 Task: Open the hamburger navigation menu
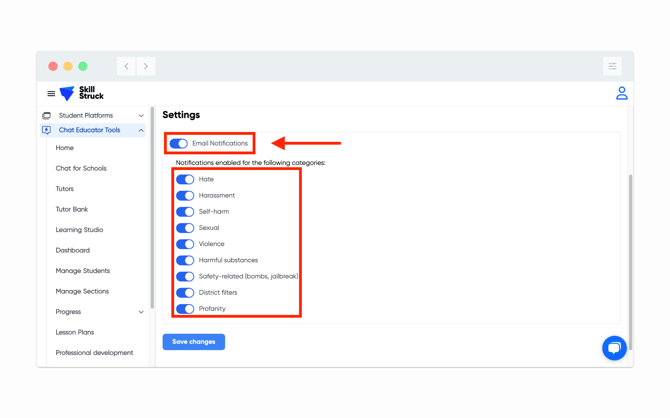[51, 94]
